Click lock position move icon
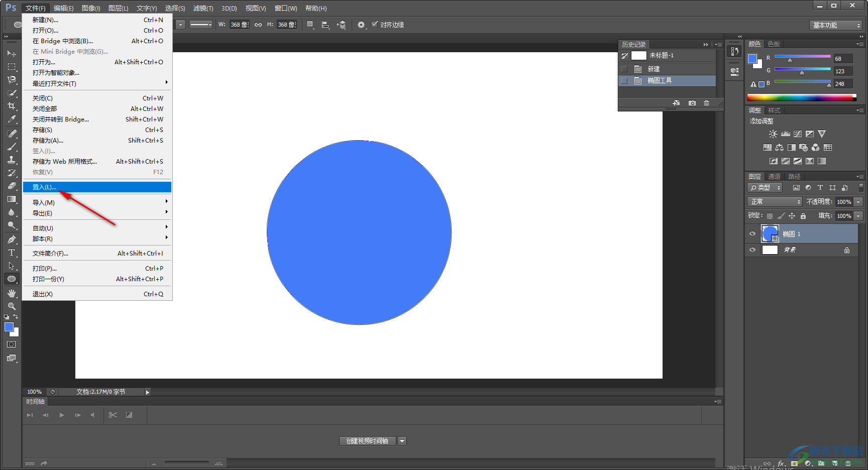Viewport: 868px width, 470px height. point(792,216)
